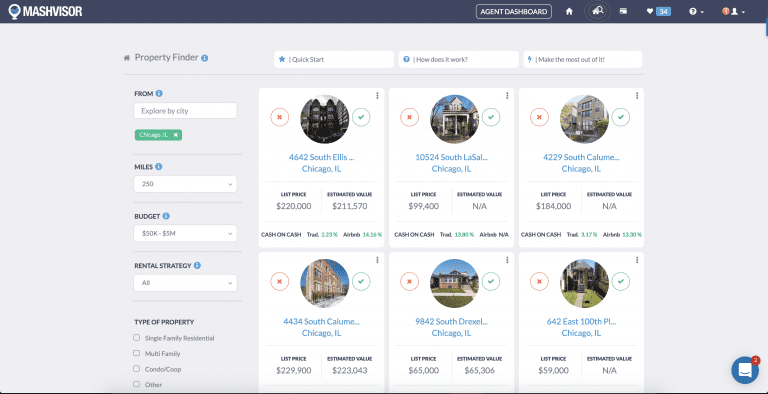Screen dimensions: 768x394
Task: Click 4229 South Calume building photo
Action: click(585, 119)
